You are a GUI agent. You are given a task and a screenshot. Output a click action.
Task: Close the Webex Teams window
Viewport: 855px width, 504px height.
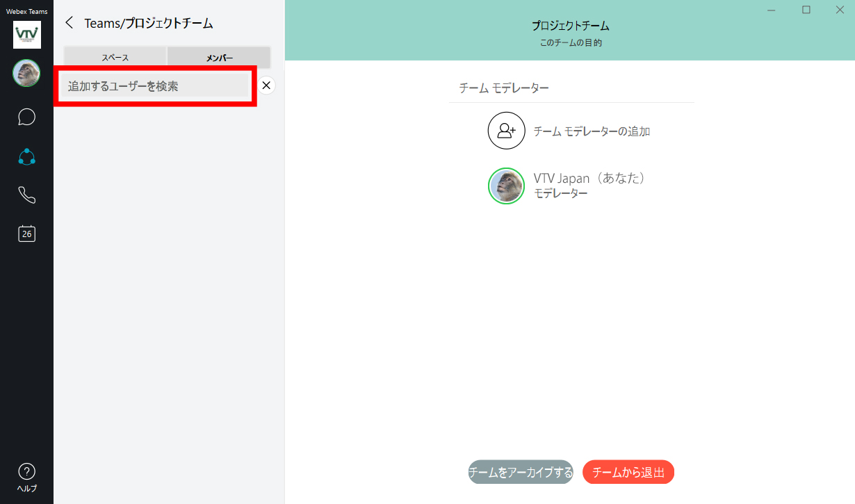839,10
